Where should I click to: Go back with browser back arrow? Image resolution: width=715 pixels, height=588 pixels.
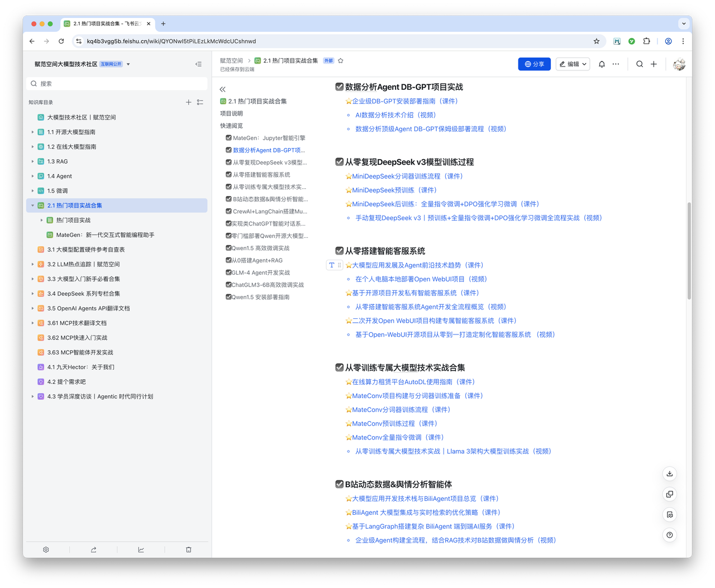[32, 41]
